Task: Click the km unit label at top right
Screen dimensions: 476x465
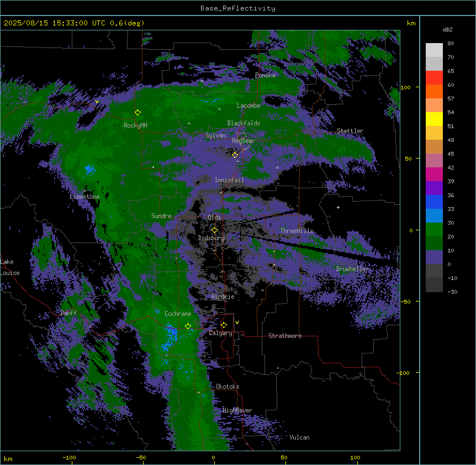Action: tap(411, 23)
